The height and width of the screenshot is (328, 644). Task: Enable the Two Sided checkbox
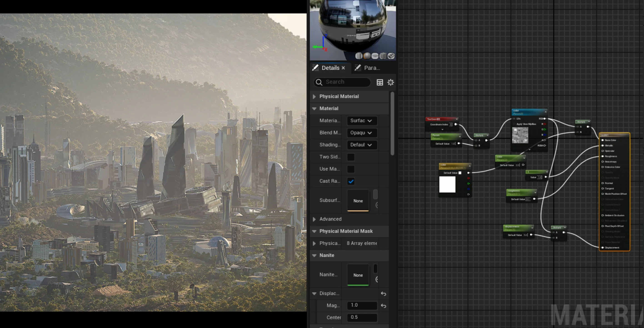point(351,157)
